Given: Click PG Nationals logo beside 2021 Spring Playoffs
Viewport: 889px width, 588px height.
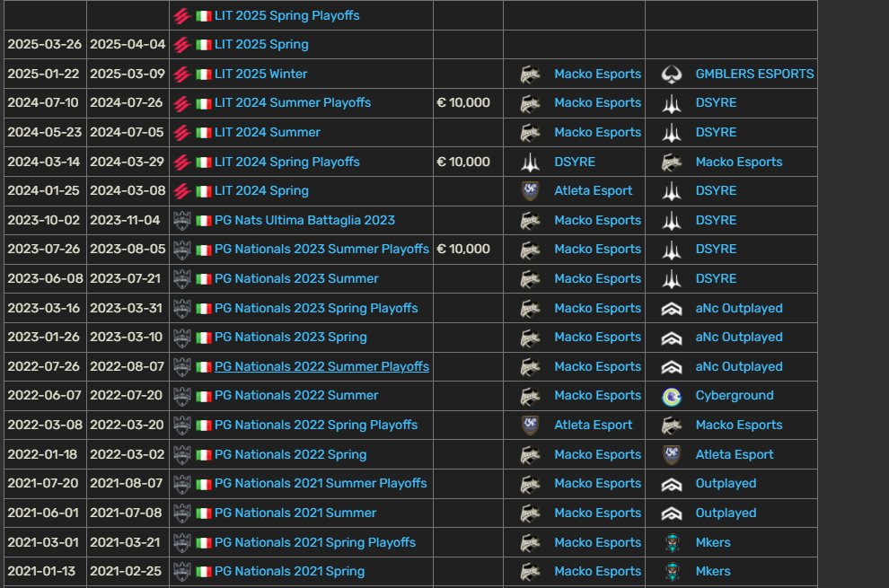Looking at the screenshot, I should point(181,542).
